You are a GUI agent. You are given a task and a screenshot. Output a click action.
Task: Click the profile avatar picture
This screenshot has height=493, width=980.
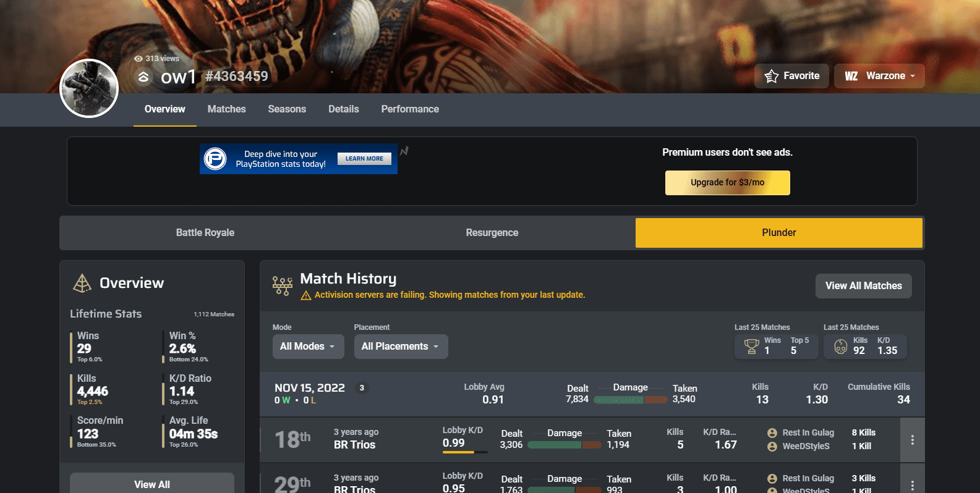pos(89,88)
